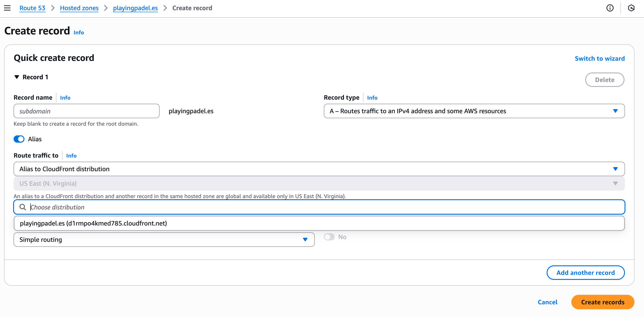This screenshot has height=317, width=644.
Task: Click the info circle icon top right
Action: 610,8
